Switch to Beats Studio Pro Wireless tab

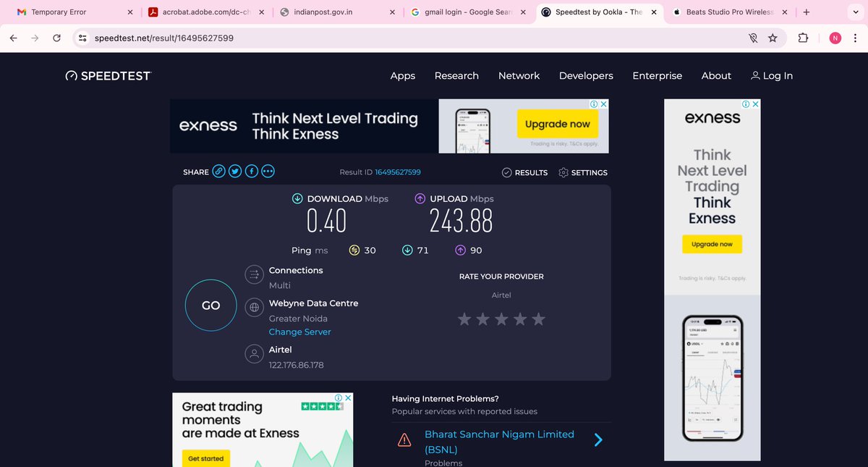point(729,12)
